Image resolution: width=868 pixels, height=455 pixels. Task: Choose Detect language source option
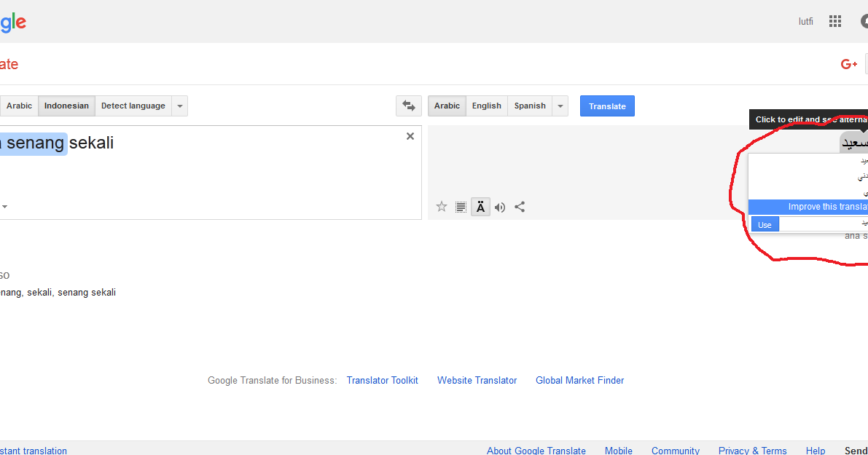click(133, 106)
